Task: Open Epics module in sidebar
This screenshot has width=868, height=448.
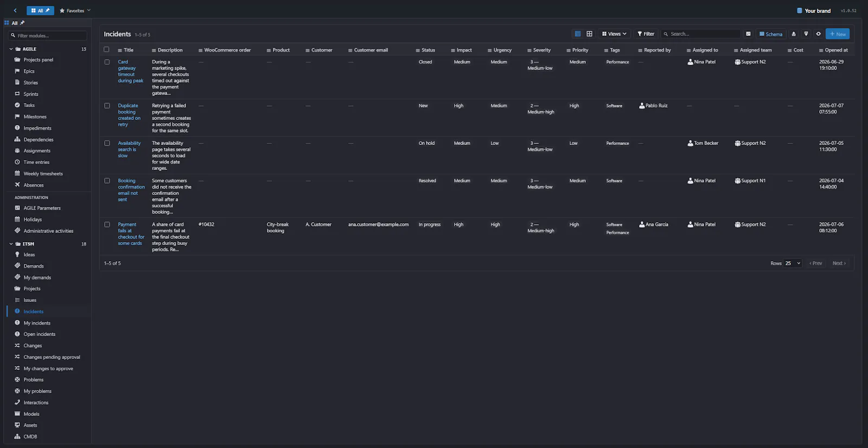Action: (29, 71)
